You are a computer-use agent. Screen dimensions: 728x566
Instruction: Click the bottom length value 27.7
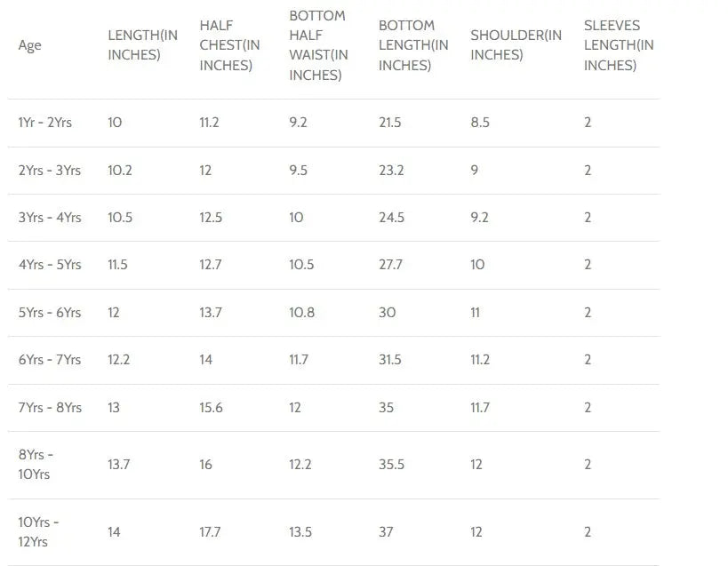click(x=390, y=265)
